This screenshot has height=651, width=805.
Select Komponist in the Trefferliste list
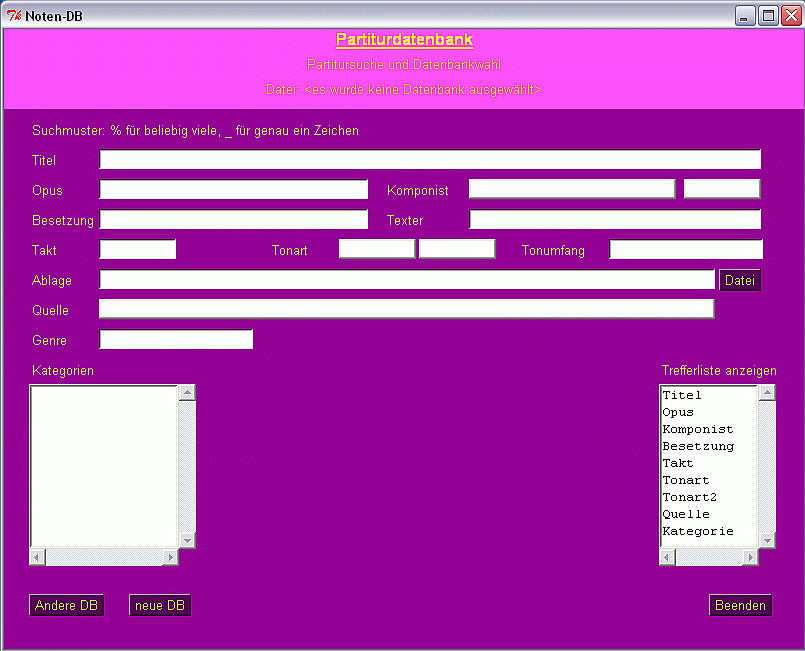pyautogui.click(x=698, y=429)
